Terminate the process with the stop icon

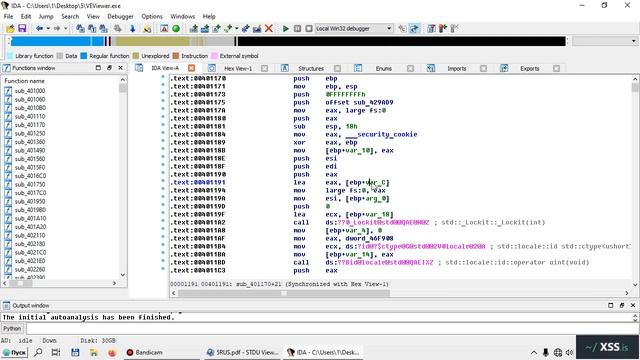pyautogui.click(x=309, y=29)
